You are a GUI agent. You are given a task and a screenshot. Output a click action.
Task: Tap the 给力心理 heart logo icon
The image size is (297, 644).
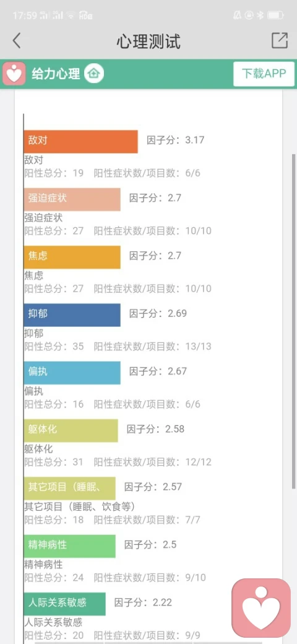point(14,74)
